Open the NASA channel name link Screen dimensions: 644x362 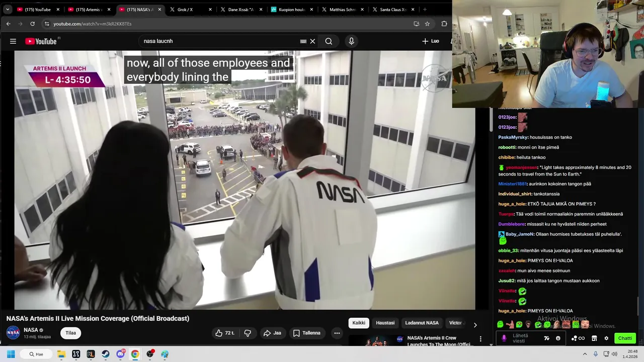[x=31, y=330]
